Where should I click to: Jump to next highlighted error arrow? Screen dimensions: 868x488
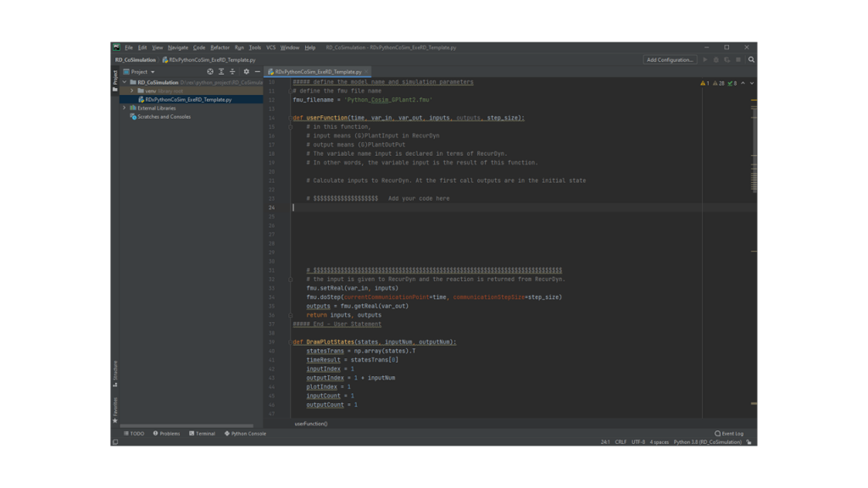coord(751,84)
